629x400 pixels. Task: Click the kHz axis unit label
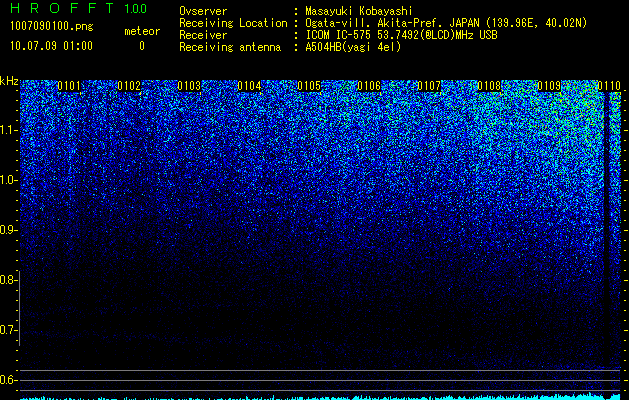pyautogui.click(x=9, y=81)
